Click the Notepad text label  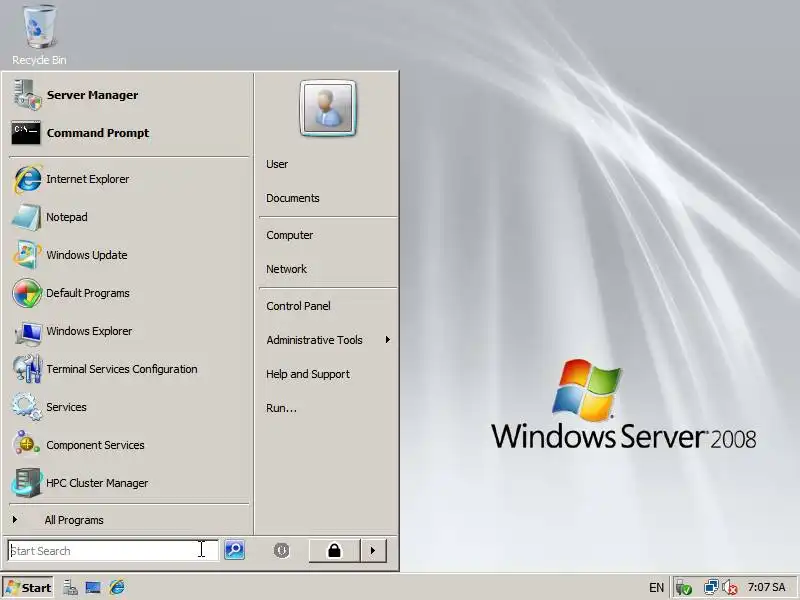click(67, 217)
